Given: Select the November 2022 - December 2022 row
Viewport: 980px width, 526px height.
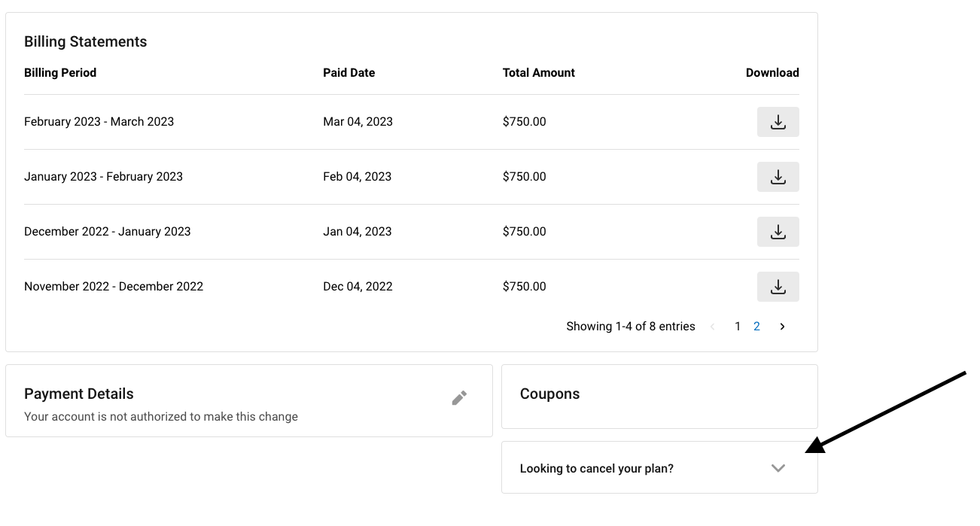Looking at the screenshot, I should click(114, 287).
